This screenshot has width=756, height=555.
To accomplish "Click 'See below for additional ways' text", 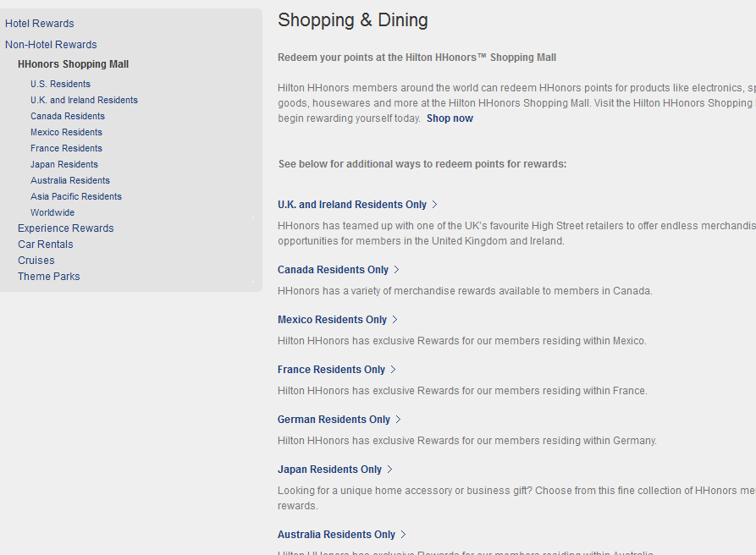I will coord(422,164).
